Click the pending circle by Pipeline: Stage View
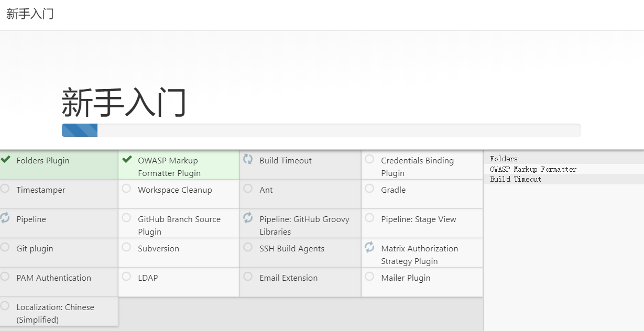The image size is (644, 331). click(x=369, y=217)
